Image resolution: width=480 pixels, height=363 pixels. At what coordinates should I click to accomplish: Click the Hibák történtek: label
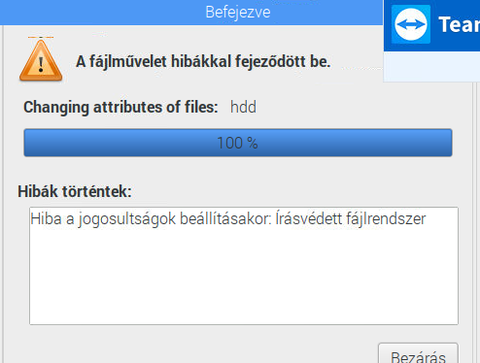point(75,192)
